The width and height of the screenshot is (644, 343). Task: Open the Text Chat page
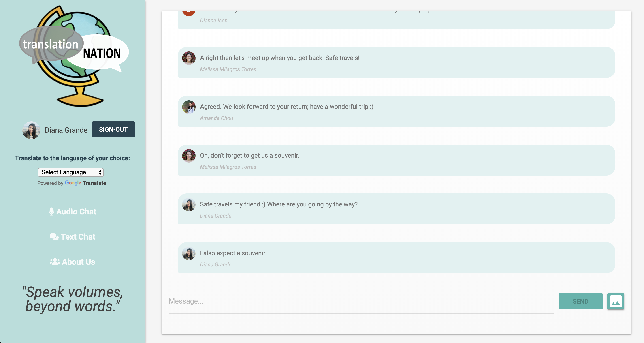click(x=78, y=237)
